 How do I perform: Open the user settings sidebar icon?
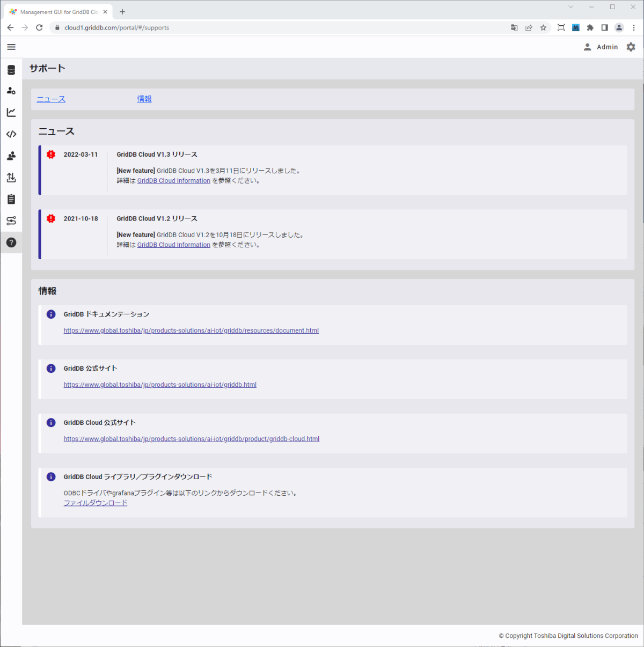point(11,91)
